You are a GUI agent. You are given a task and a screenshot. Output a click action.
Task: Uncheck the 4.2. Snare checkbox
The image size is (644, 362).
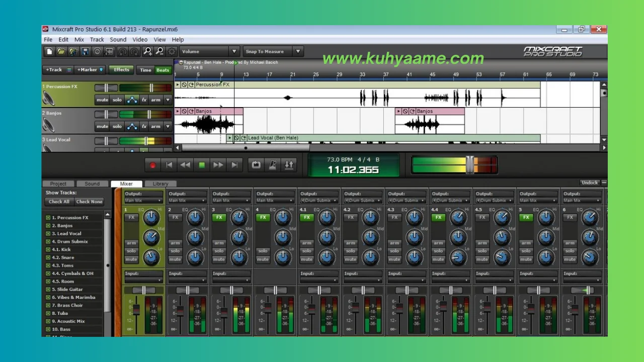[48, 257]
